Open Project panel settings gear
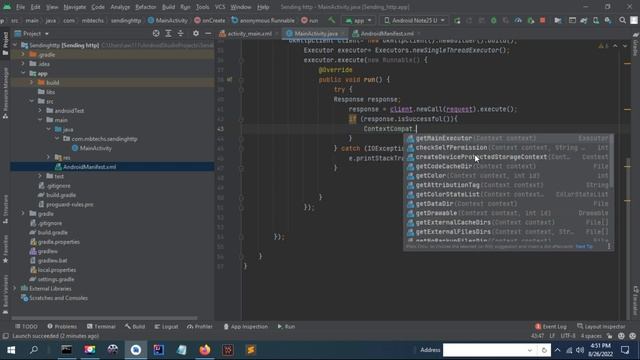The image size is (640, 360). tap(196, 33)
